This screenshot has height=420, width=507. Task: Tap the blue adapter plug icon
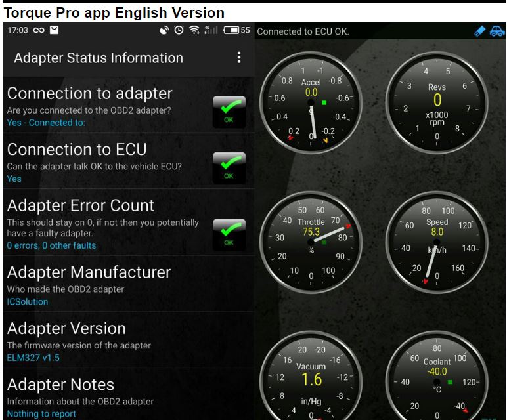pyautogui.click(x=480, y=31)
